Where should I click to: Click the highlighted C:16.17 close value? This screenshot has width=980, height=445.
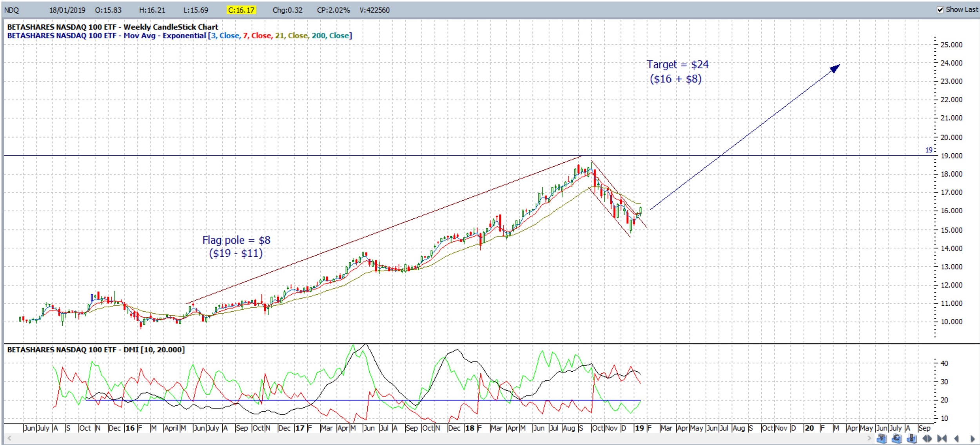(241, 10)
